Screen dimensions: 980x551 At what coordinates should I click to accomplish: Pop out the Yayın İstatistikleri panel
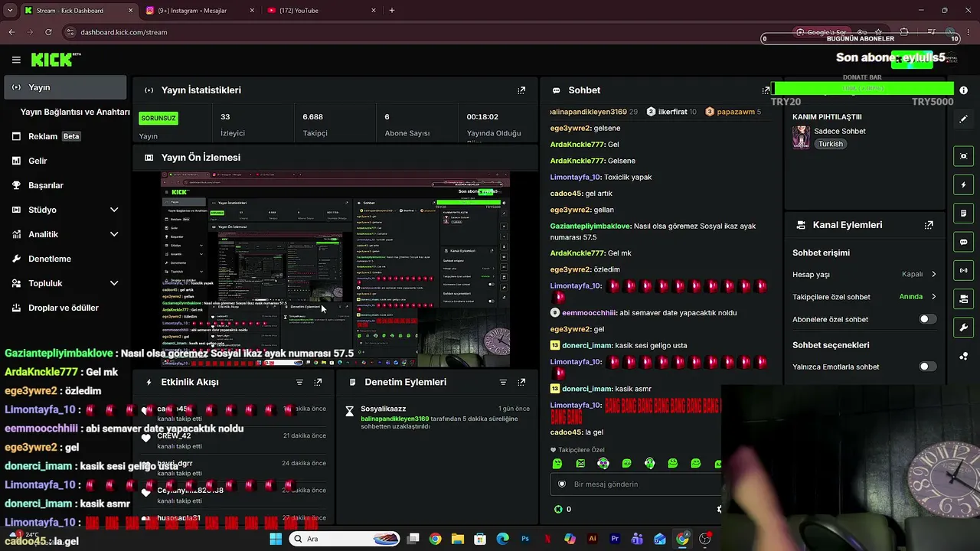click(521, 90)
